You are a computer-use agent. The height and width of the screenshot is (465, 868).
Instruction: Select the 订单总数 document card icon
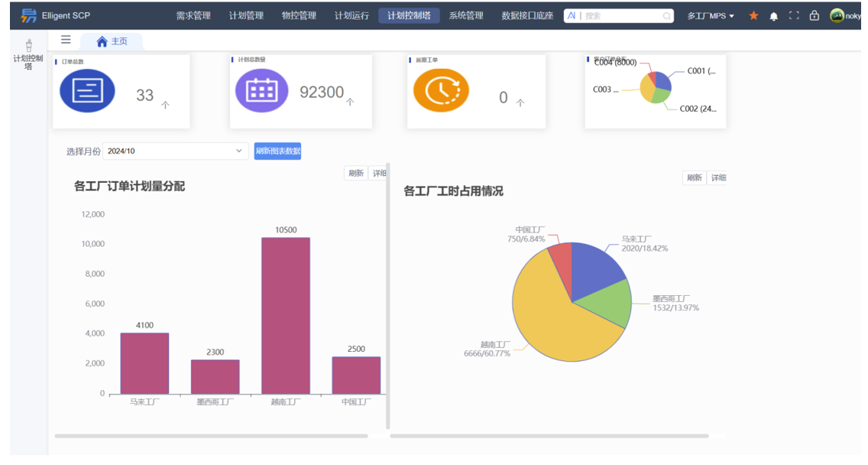[x=87, y=89]
